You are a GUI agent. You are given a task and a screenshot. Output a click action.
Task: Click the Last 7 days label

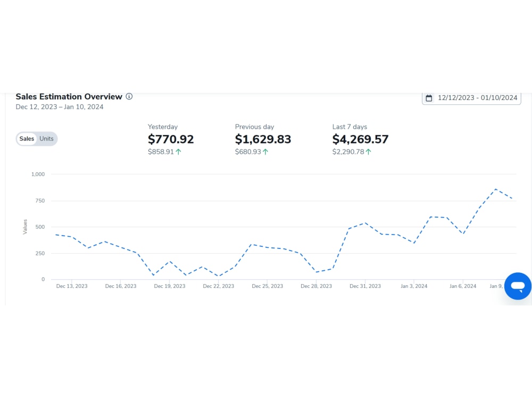pyautogui.click(x=350, y=127)
